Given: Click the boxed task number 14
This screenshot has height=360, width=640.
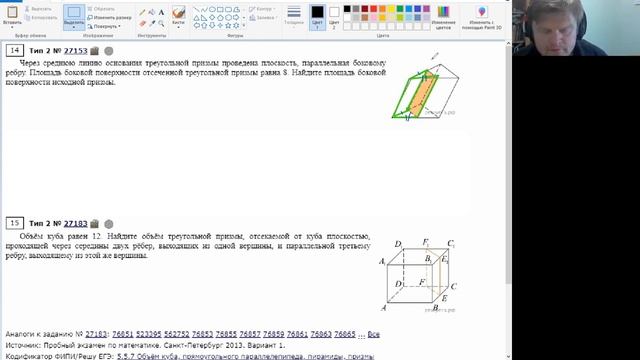Looking at the screenshot, I should [15, 51].
